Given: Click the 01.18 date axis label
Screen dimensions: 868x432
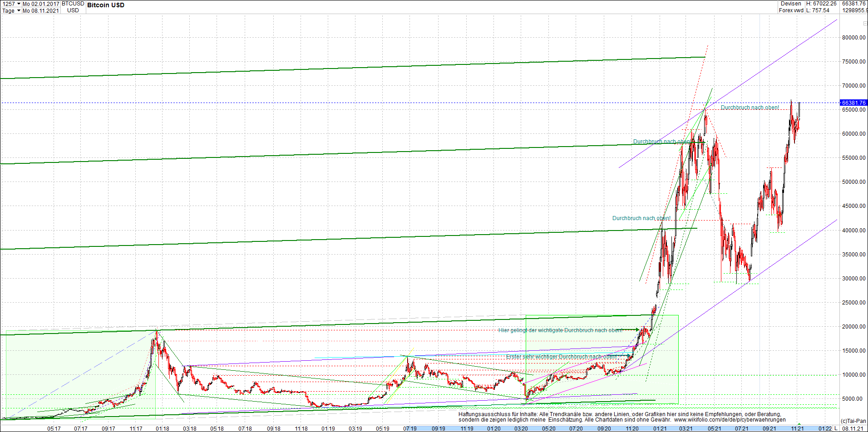Looking at the screenshot, I should click(162, 428).
